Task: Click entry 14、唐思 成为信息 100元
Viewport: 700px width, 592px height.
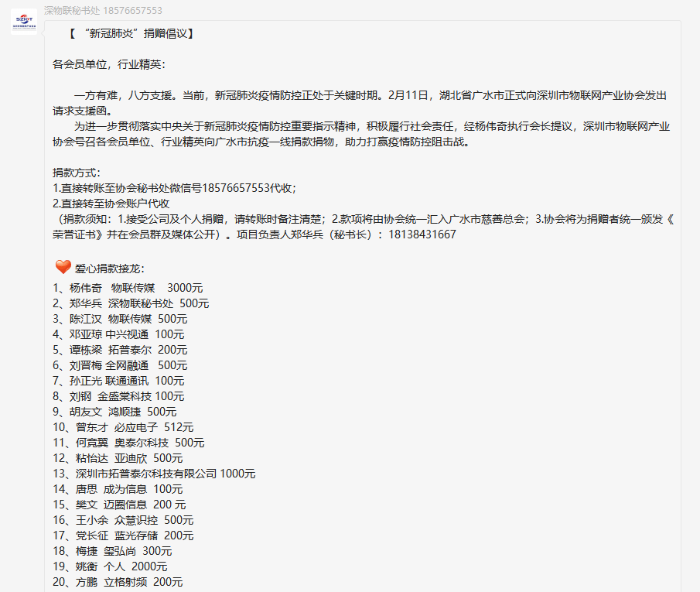Action: [x=118, y=489]
